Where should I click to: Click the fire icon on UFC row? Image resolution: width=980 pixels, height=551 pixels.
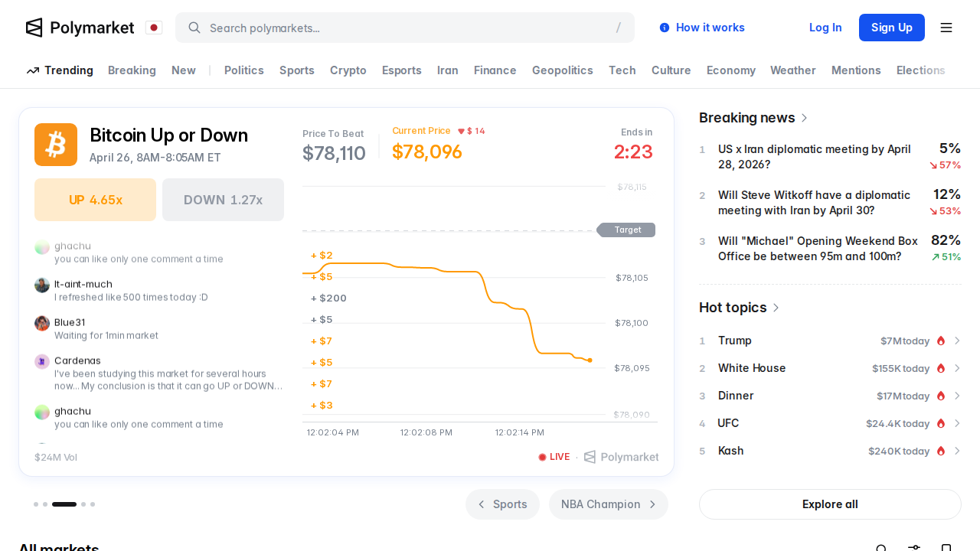click(941, 423)
